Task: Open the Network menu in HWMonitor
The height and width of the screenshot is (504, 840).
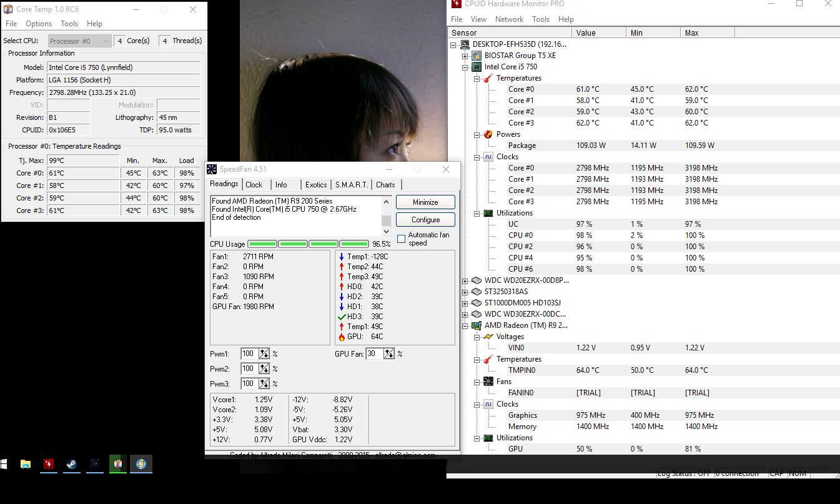Action: [509, 19]
